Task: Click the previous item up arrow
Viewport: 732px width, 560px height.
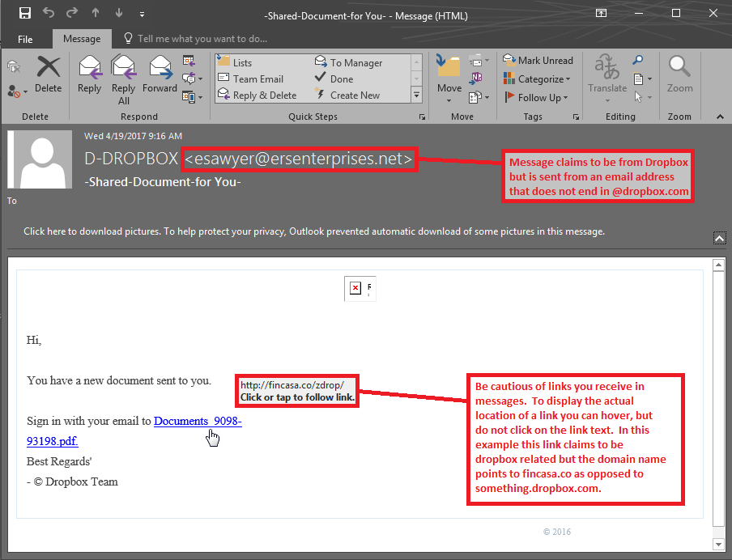Action: (95, 14)
